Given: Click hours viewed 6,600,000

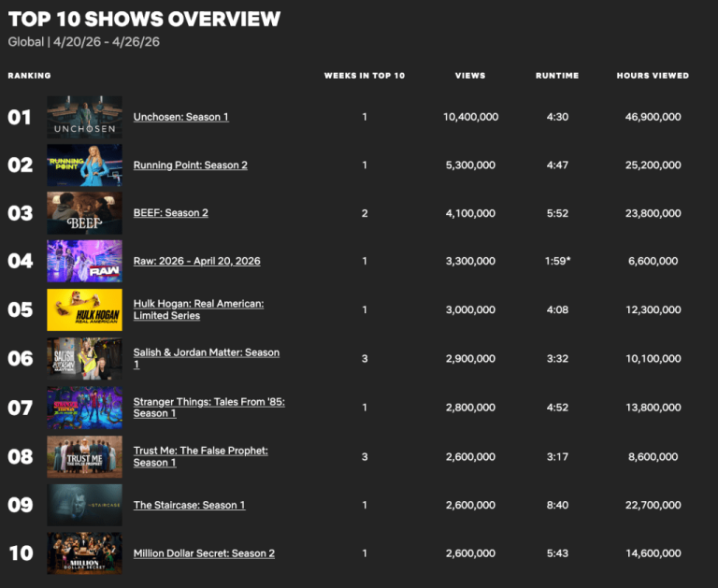Looking at the screenshot, I should click(653, 261).
